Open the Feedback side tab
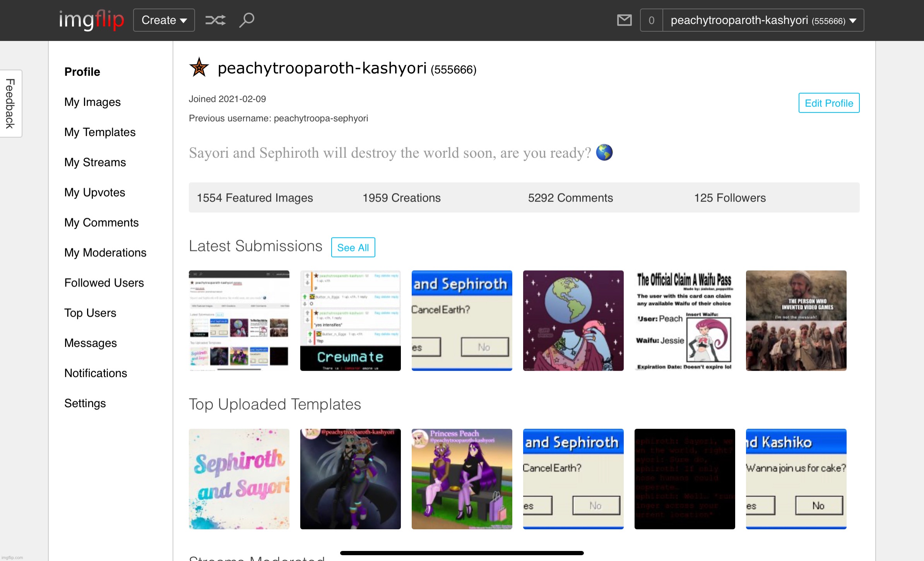 (11, 104)
